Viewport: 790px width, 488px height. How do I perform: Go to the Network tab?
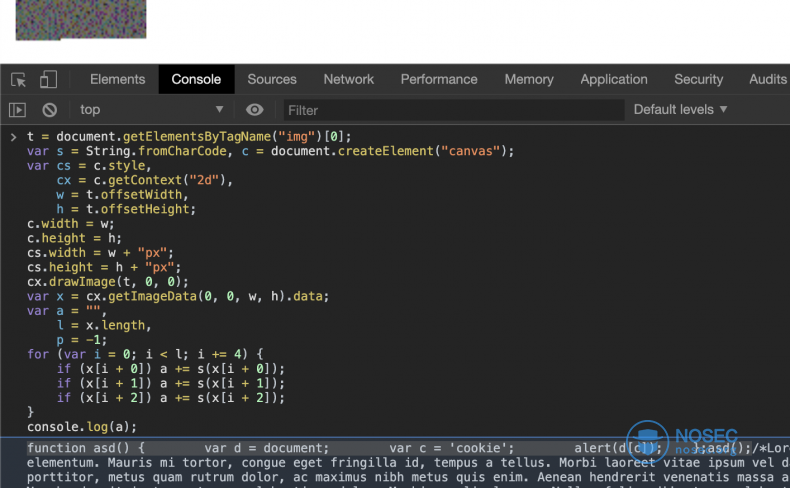[349, 79]
